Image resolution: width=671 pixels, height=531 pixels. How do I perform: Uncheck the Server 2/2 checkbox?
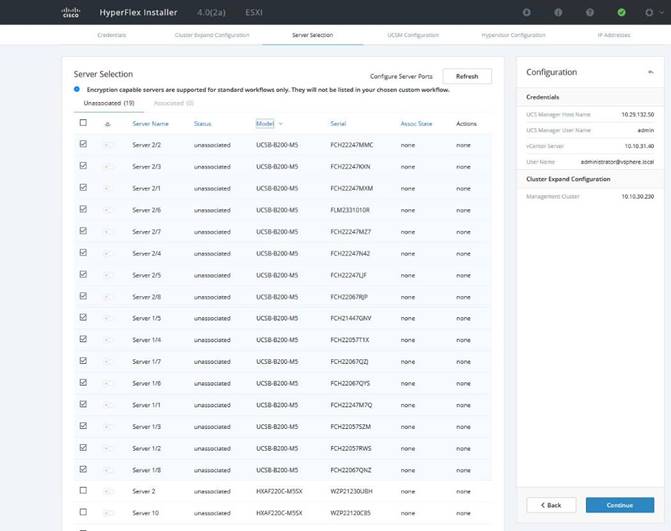(83, 144)
